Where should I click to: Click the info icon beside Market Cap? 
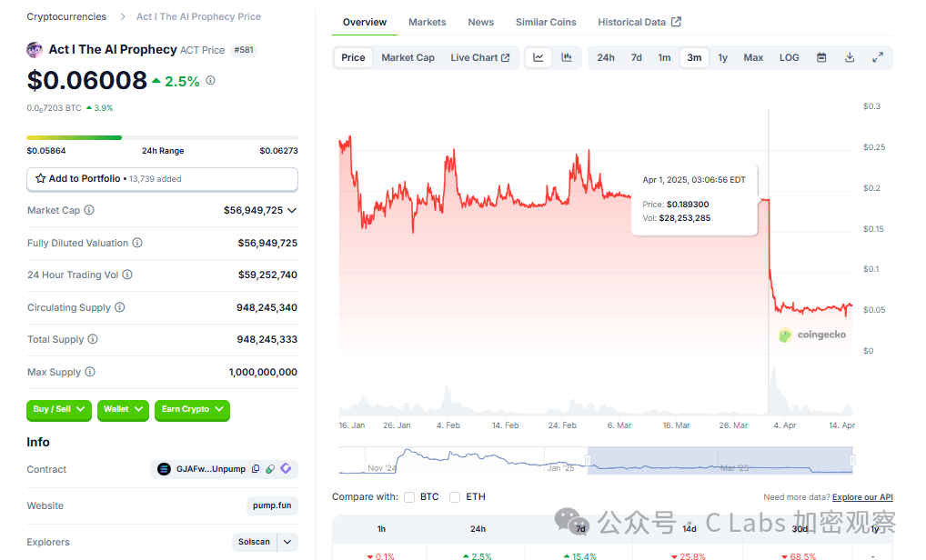(89, 210)
